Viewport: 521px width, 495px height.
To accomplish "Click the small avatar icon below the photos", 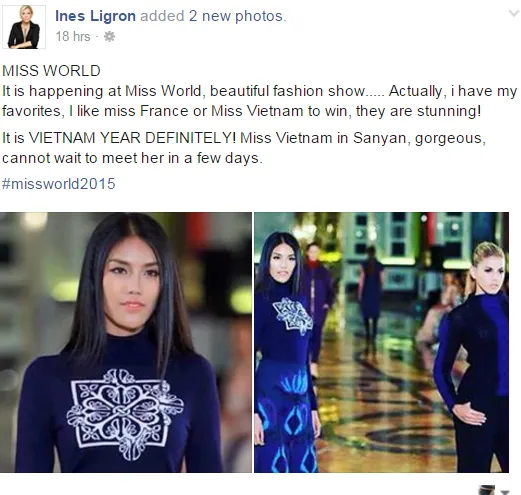I will 487,490.
